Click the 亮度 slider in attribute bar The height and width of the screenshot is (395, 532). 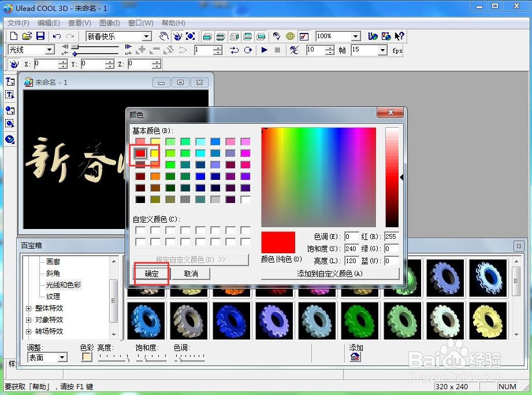click(114, 357)
